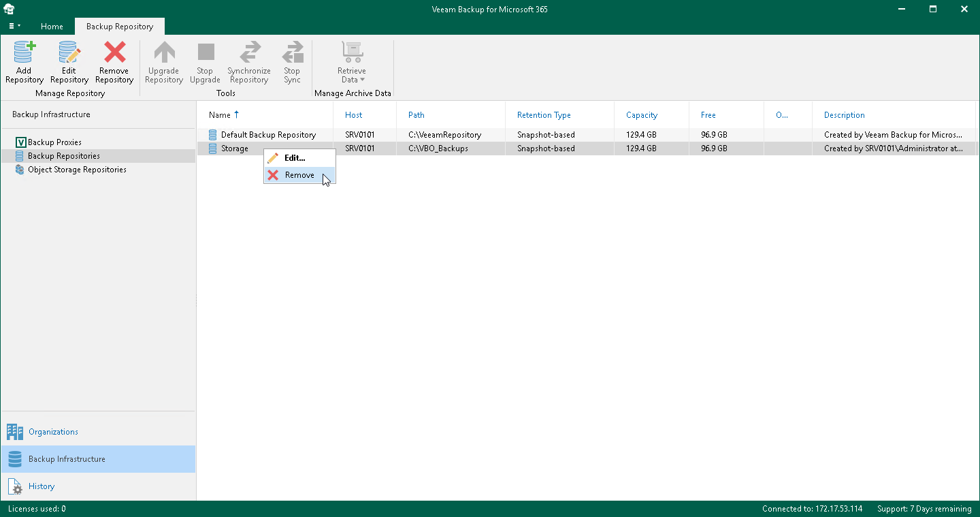Viewport: 980px width, 517px height.
Task: Click the Object Storage Repositories icon
Action: (x=20, y=170)
